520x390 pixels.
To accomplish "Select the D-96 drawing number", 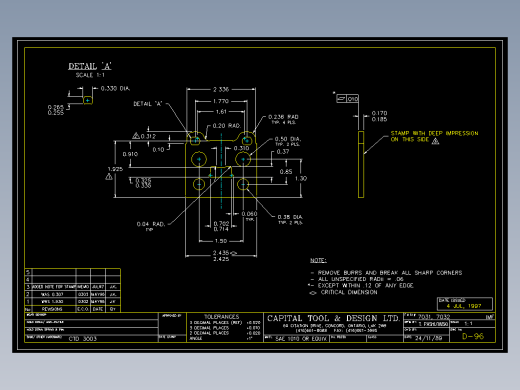I will coord(473,336).
